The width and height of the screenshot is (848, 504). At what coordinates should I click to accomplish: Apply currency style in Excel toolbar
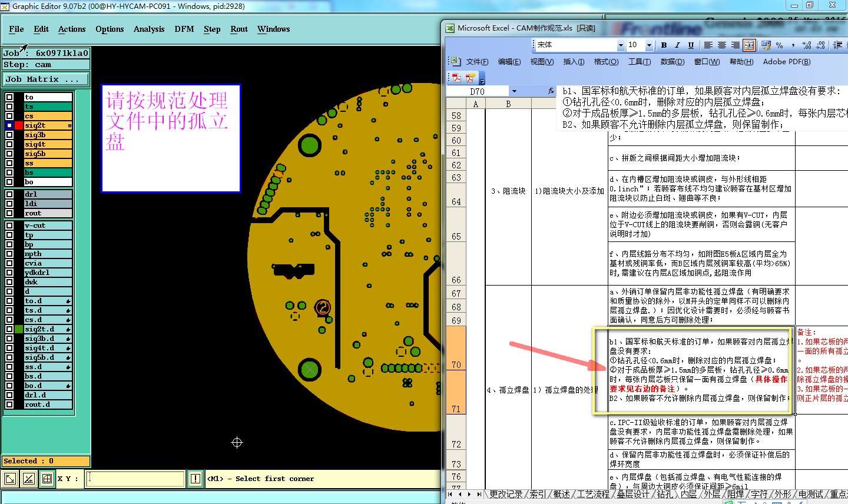point(766,45)
